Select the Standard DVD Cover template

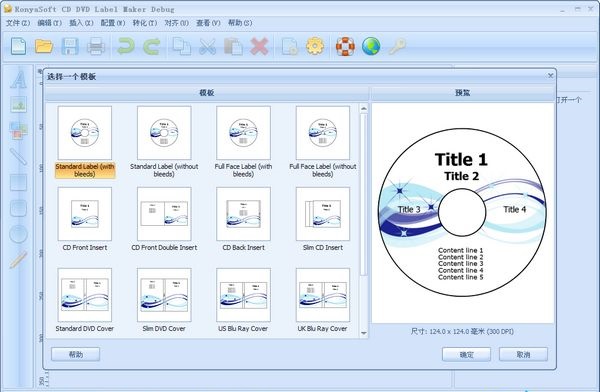coord(85,300)
